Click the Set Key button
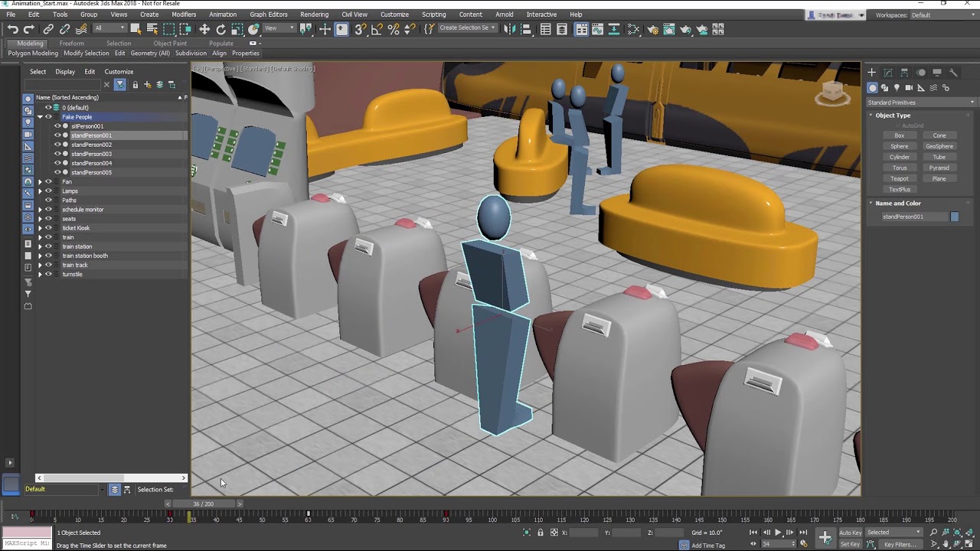This screenshot has height=551, width=980. [851, 544]
